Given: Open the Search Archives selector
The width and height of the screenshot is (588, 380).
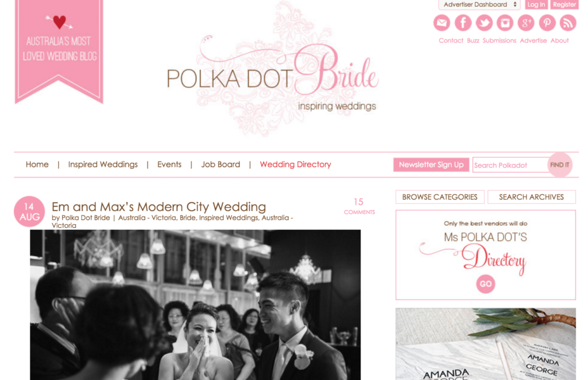Looking at the screenshot, I should tap(531, 197).
